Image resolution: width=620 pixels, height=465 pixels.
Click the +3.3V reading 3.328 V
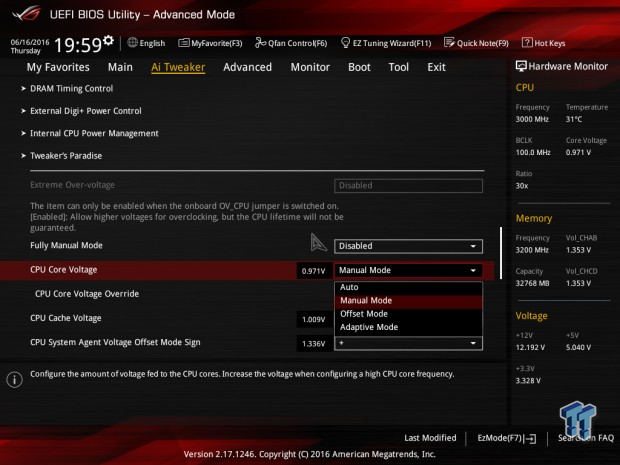528,381
